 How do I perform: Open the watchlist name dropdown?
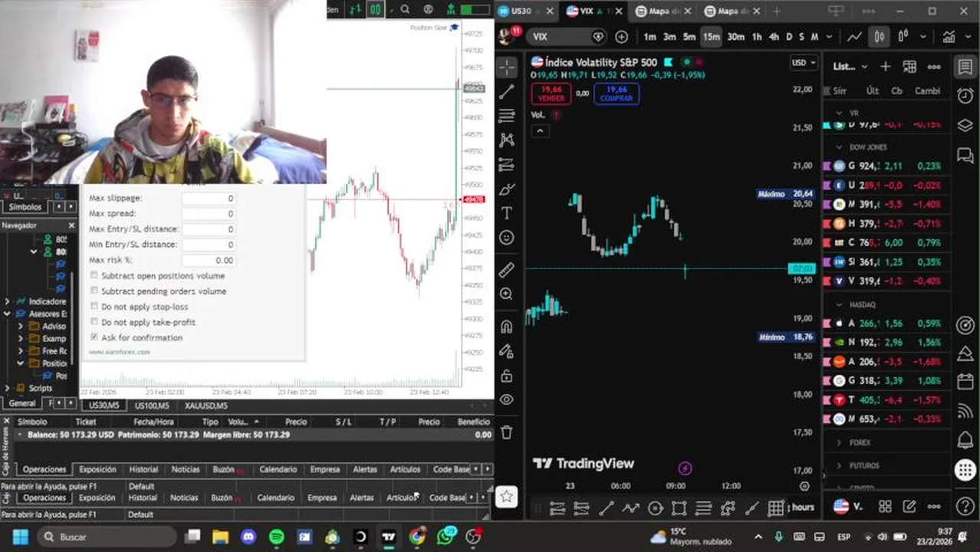(850, 67)
